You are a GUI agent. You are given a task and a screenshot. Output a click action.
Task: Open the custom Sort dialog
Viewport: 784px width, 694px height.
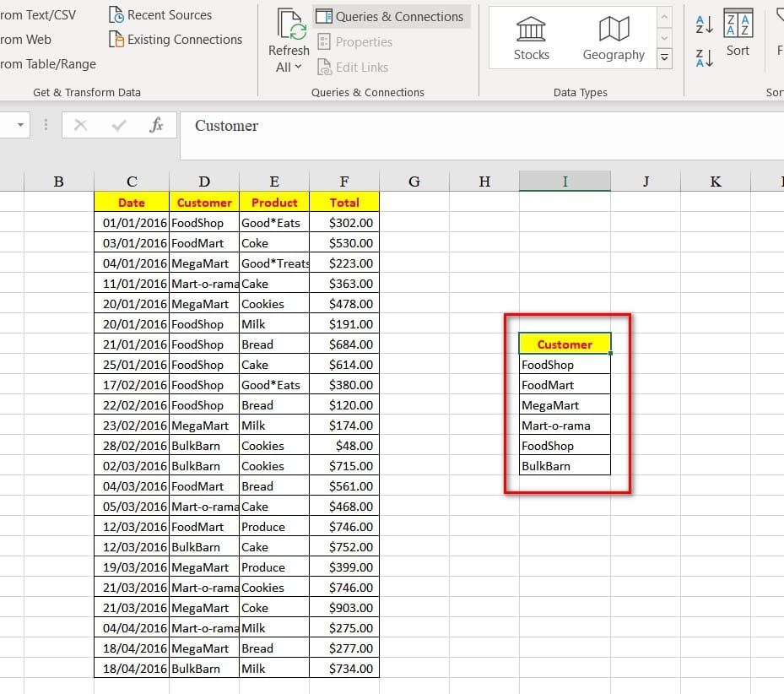(738, 33)
